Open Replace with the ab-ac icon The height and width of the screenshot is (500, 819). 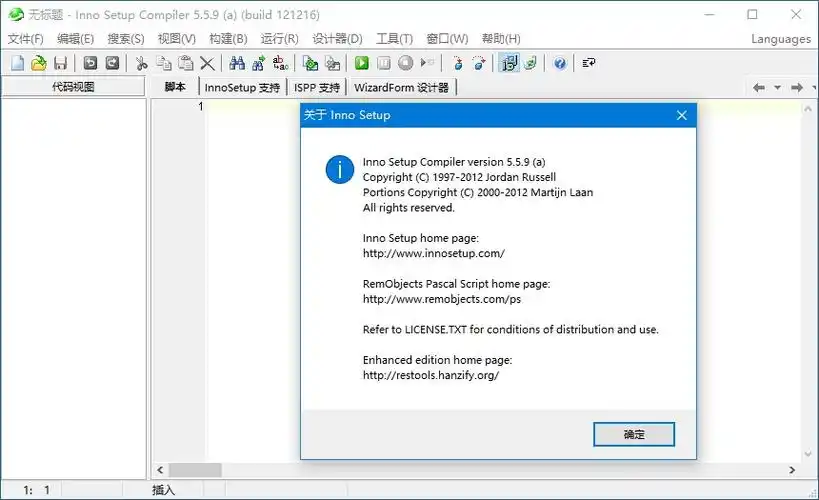point(280,63)
